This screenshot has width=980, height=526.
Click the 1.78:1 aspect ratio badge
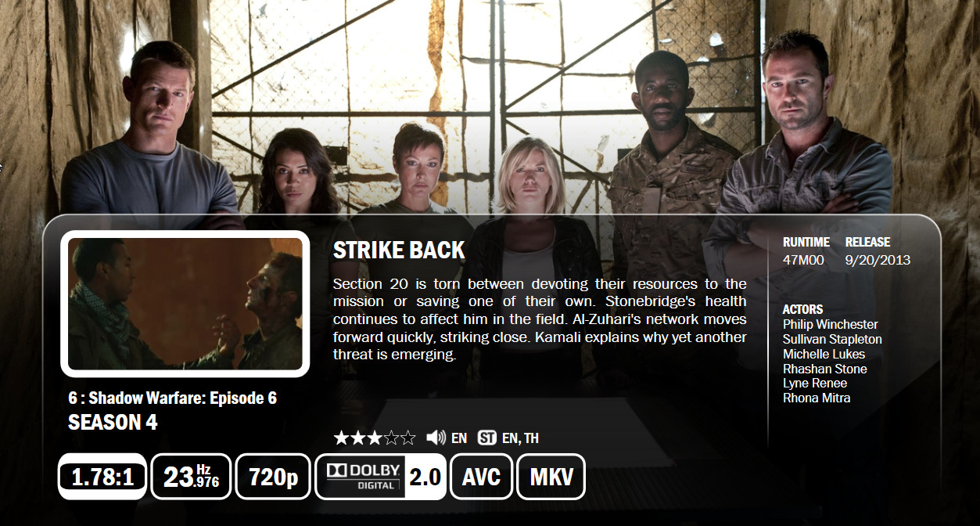coord(102,477)
